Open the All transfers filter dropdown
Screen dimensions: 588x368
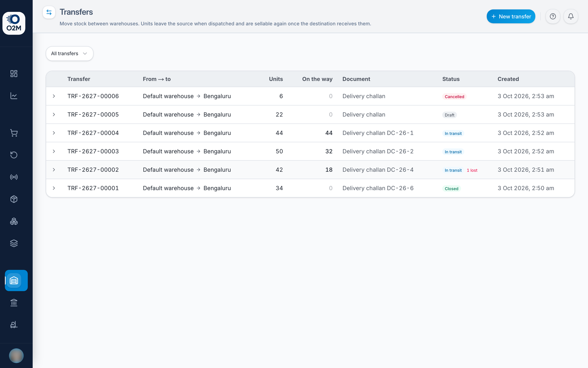(x=70, y=54)
